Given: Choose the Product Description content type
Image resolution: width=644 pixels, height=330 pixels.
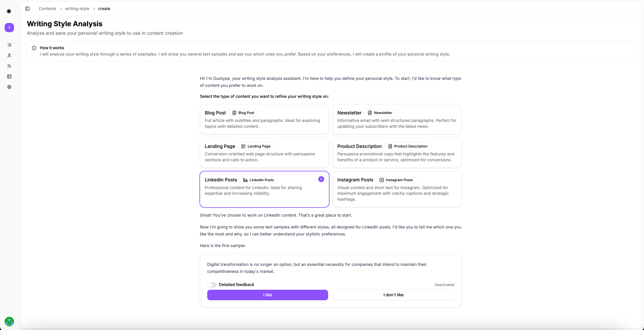Looking at the screenshot, I should (396, 153).
